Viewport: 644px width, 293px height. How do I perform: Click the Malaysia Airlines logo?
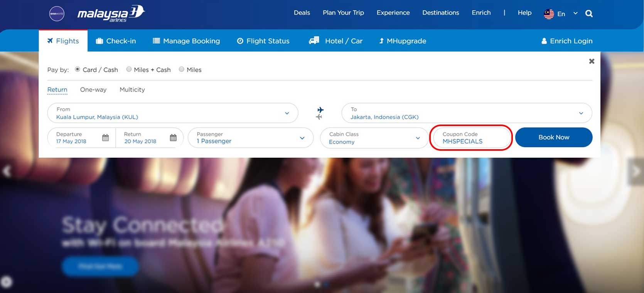111,13
